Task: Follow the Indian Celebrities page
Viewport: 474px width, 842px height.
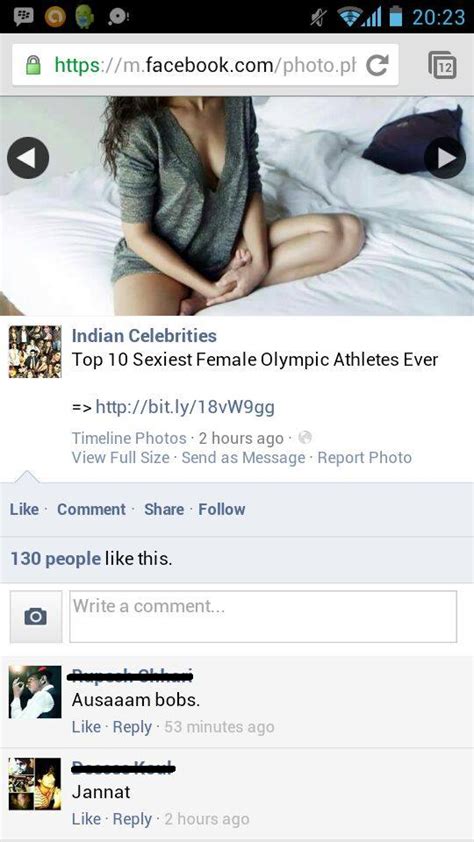Action: (x=222, y=509)
